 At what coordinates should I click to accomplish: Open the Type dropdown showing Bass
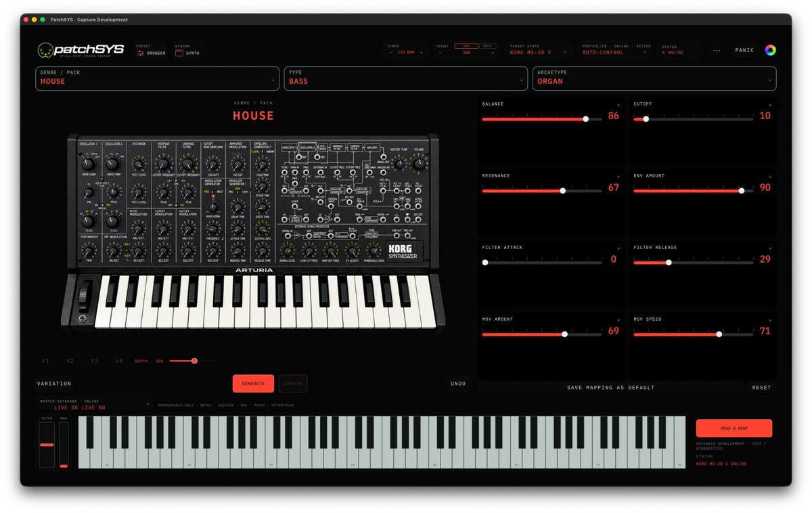pyautogui.click(x=405, y=78)
